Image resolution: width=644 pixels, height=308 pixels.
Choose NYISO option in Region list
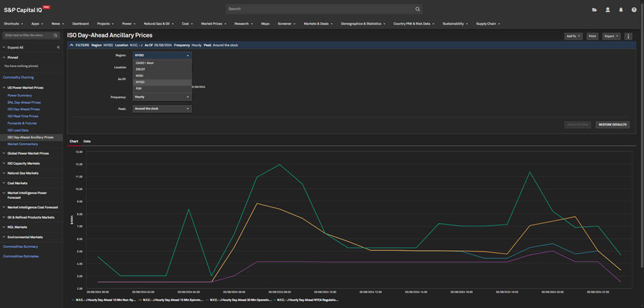(x=162, y=82)
